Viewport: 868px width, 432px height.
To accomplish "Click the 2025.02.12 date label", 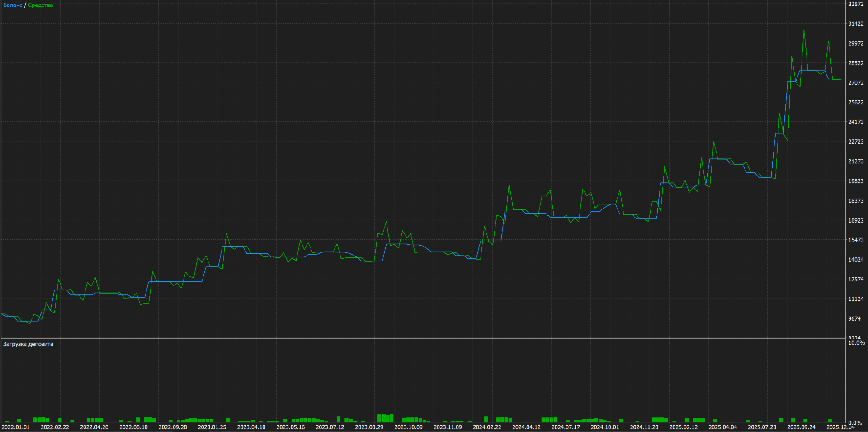I will point(684,427).
